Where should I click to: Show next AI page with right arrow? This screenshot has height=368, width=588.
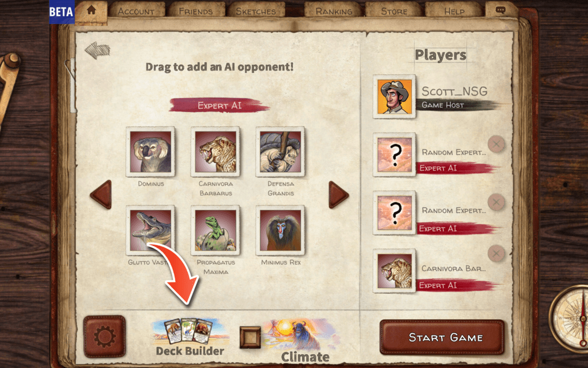click(x=338, y=195)
